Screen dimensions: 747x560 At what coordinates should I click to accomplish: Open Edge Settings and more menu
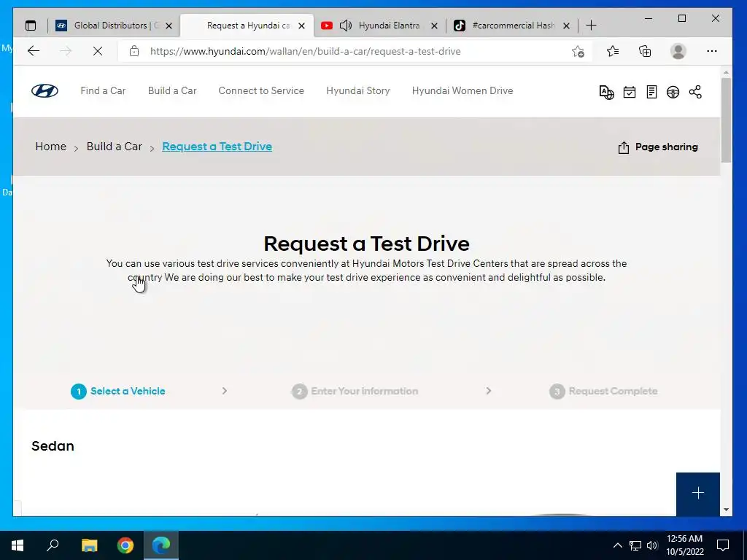click(712, 51)
